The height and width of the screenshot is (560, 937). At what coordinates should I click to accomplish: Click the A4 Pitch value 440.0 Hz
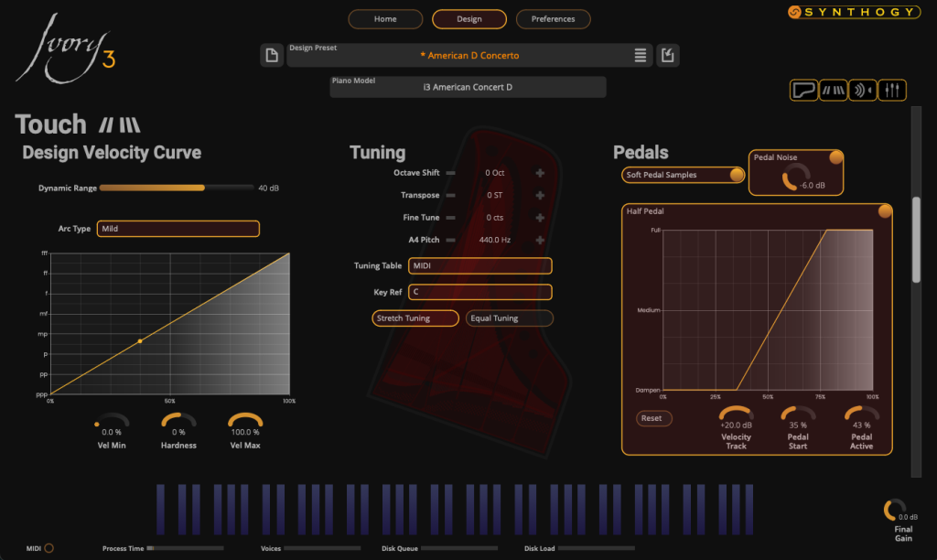coord(495,240)
